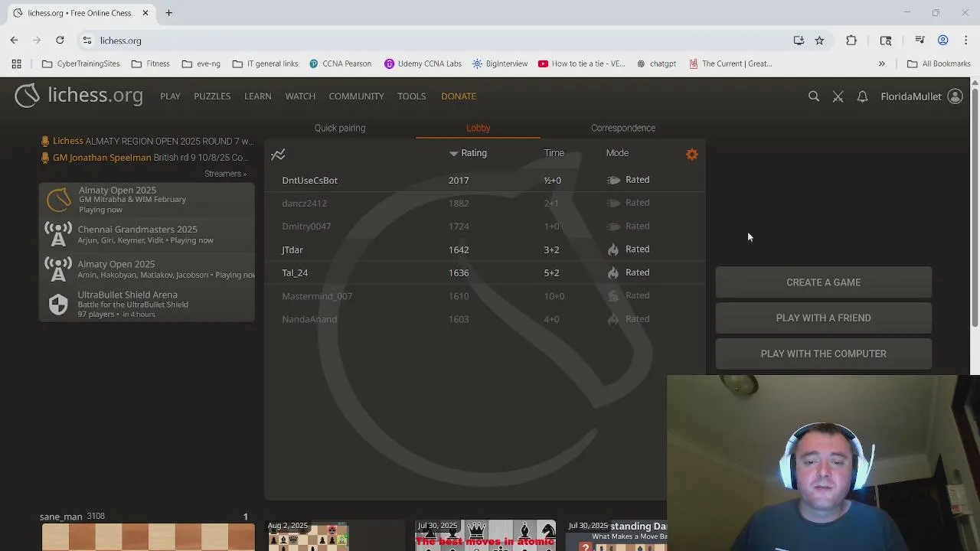Open the Chennai Grandmasters 2025 broadcast

(x=147, y=234)
